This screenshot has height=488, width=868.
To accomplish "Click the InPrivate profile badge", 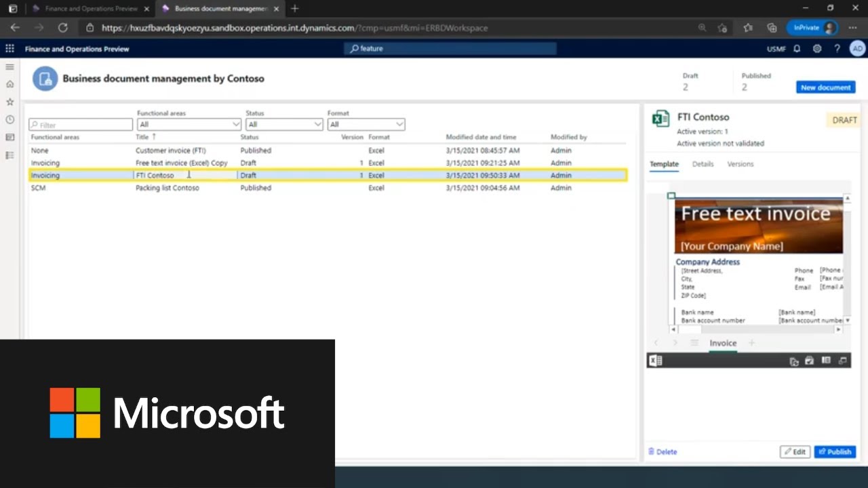I will pyautogui.click(x=812, y=28).
